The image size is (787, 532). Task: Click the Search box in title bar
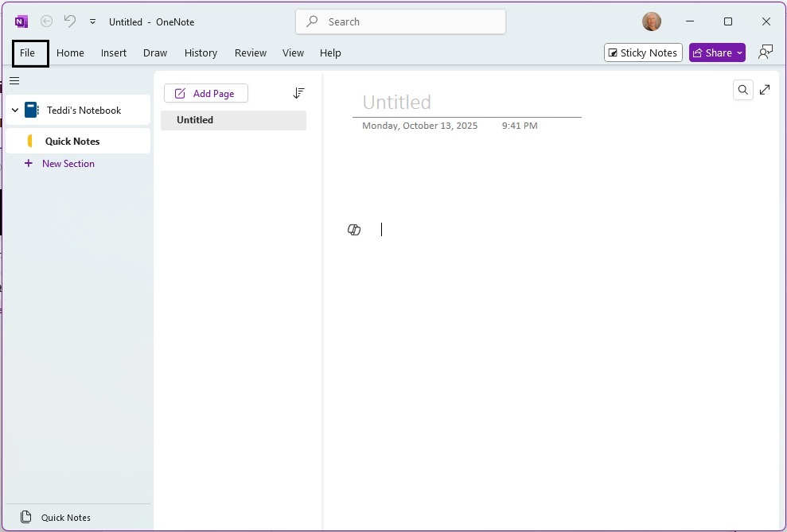click(400, 21)
